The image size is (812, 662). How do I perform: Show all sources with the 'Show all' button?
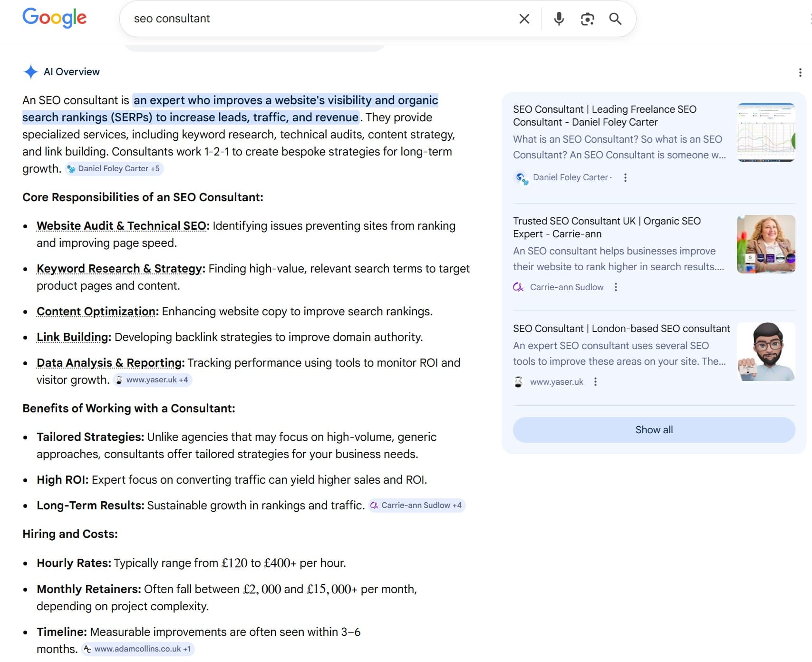654,430
